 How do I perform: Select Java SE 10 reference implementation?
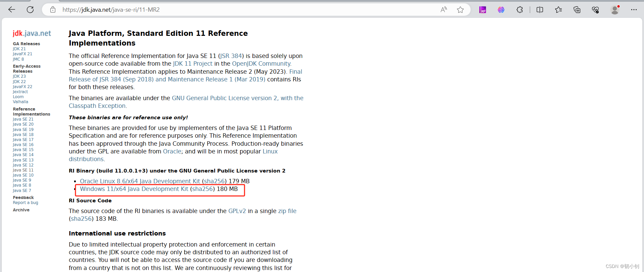(x=23, y=175)
